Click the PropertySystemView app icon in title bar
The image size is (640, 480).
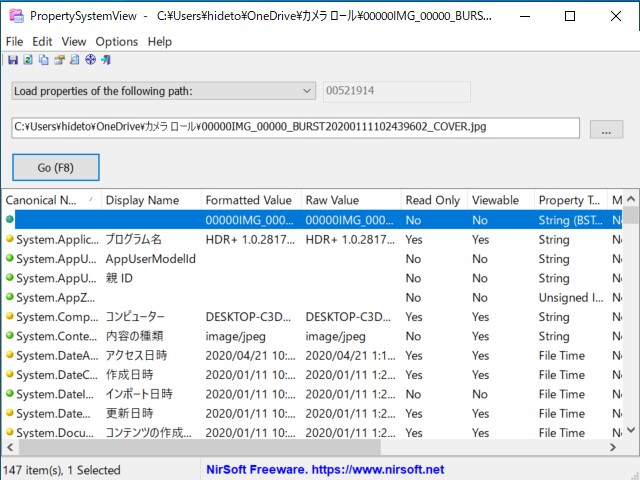click(x=16, y=16)
